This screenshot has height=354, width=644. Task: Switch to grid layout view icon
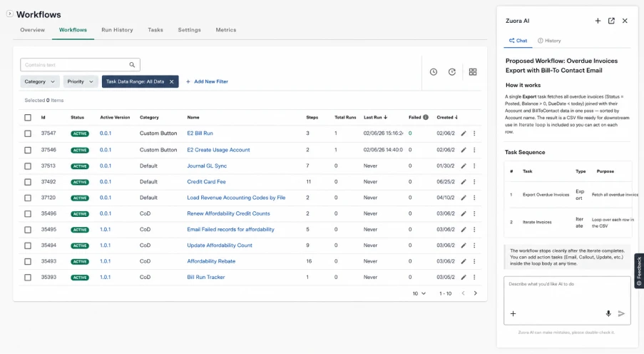(x=473, y=72)
